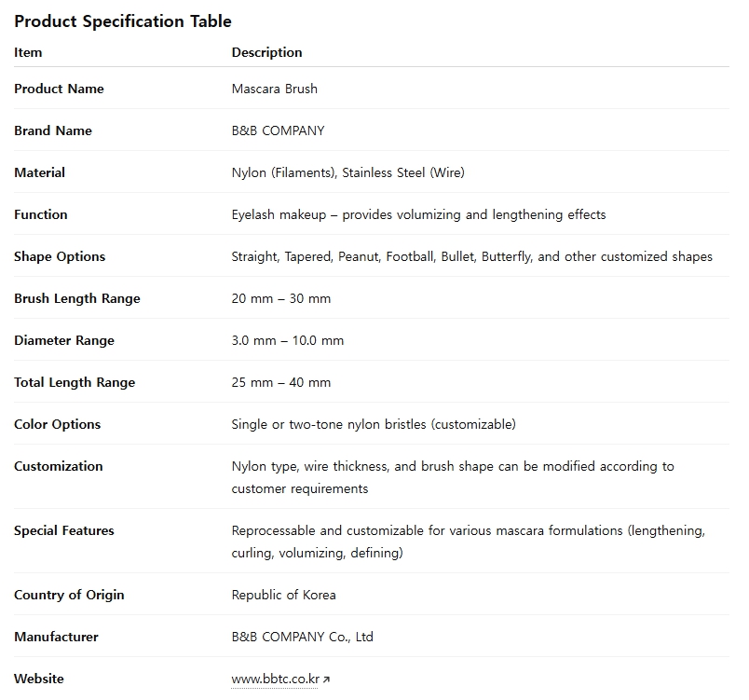Click the 3.0 mm – 10.0 mm diameter value
The width and height of the screenshot is (749, 700).
pyautogui.click(x=287, y=340)
